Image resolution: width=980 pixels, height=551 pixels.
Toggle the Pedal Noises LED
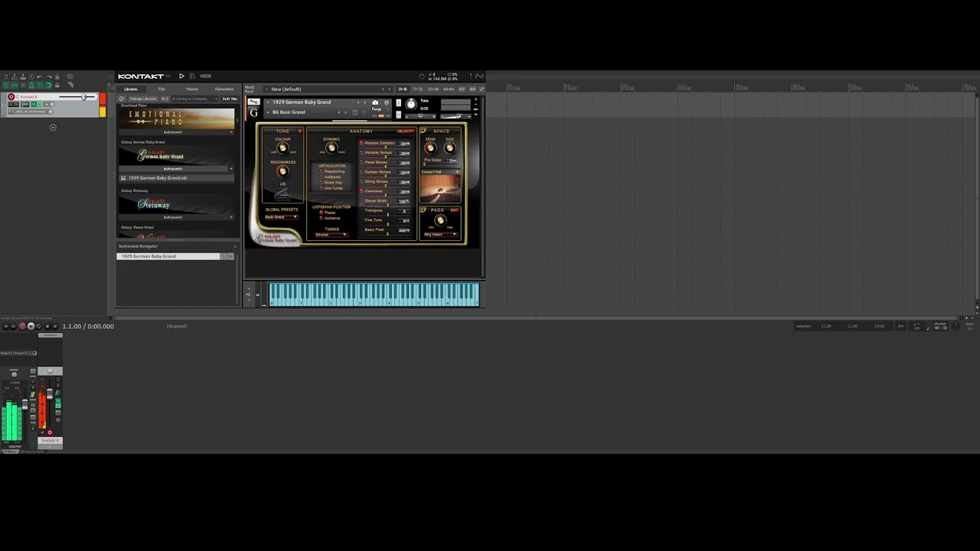click(x=361, y=162)
